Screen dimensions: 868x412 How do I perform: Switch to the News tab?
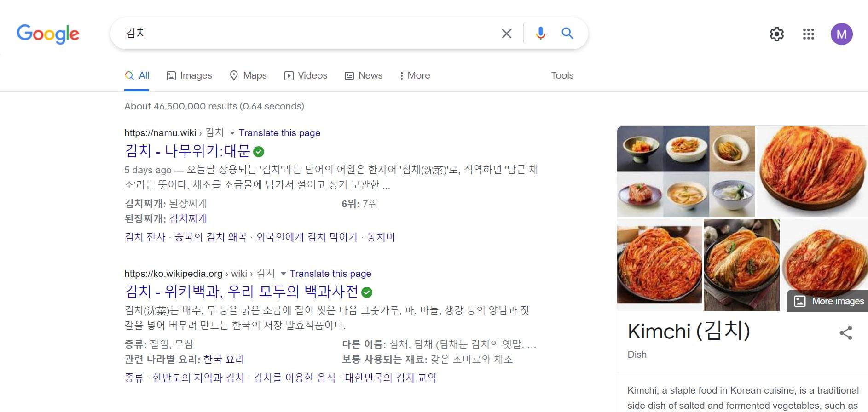[364, 75]
